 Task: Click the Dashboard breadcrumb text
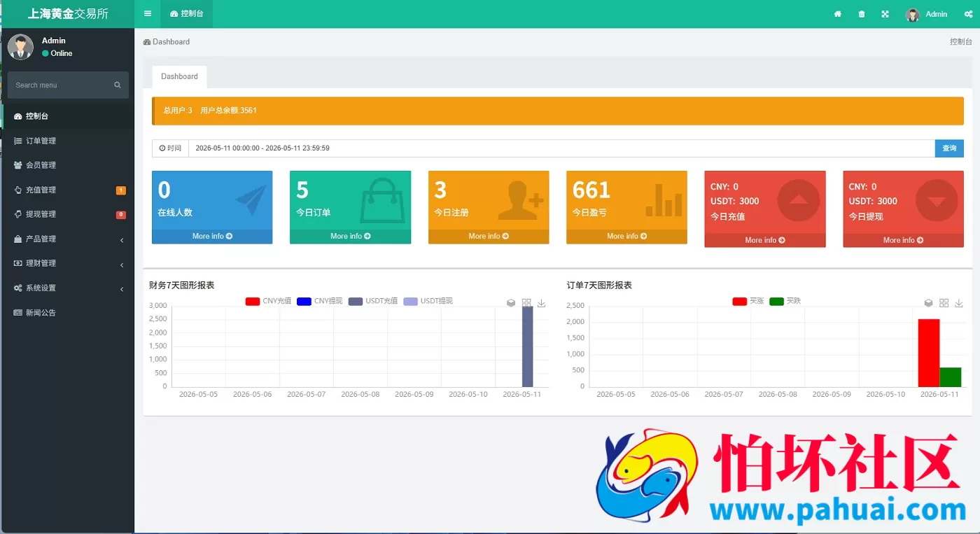pos(171,42)
